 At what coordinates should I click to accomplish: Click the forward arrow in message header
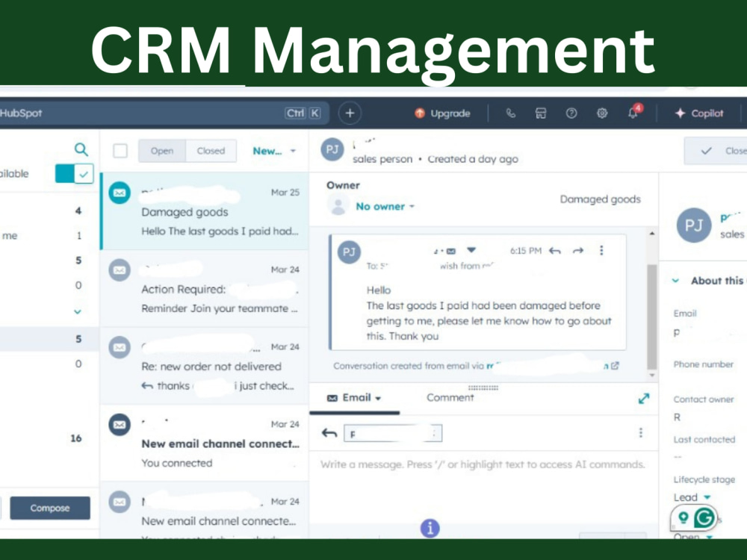coord(578,250)
